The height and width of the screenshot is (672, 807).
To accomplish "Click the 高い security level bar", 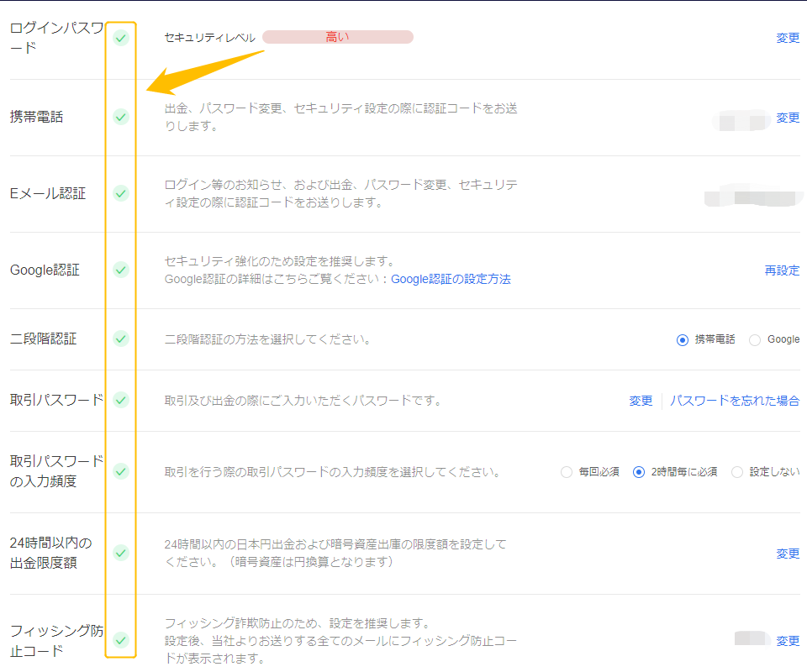I will click(338, 37).
